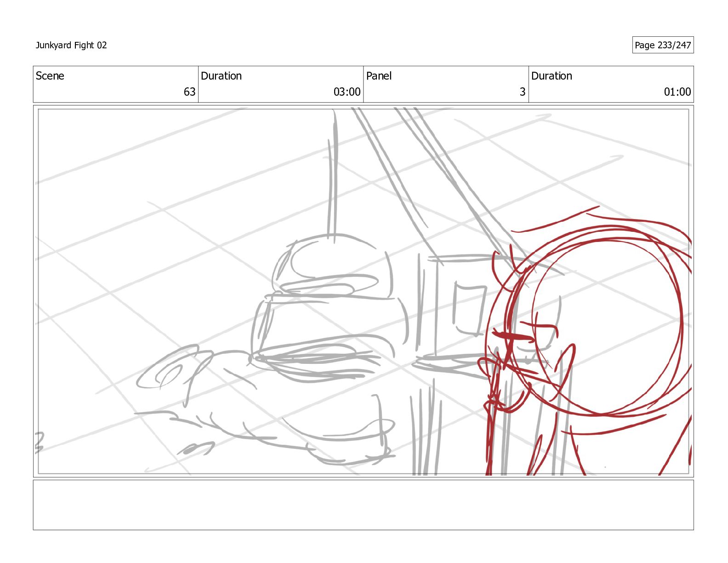The width and height of the screenshot is (728, 563).
Task: Click panel number value '3'
Action: (523, 92)
